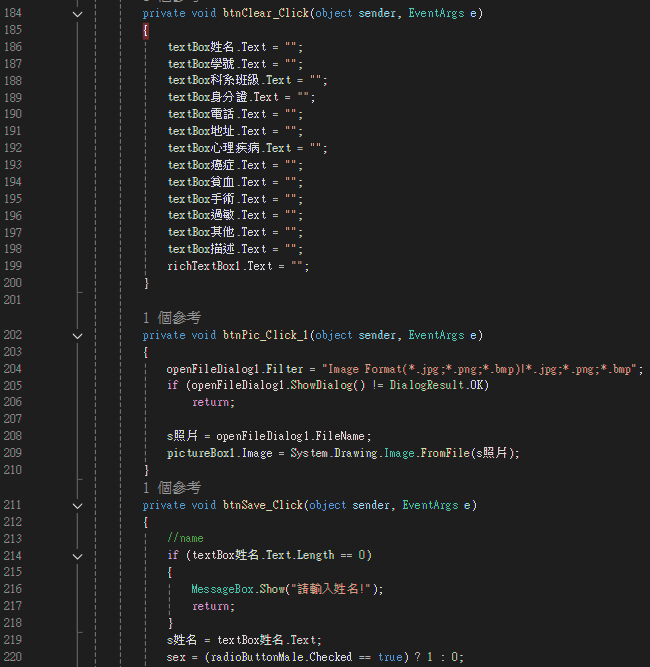Open the references link above btnSave_Click
This screenshot has width=650, height=667.
(172, 487)
